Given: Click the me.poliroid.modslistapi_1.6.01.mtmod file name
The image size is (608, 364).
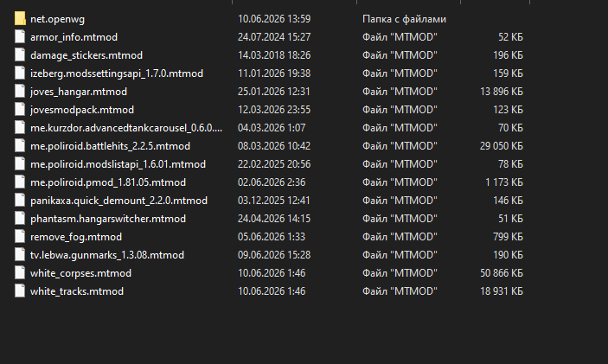Looking at the screenshot, I should coord(118,164).
